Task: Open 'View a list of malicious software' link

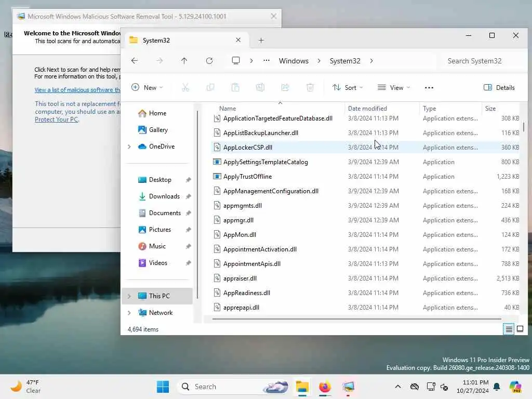Action: (77, 90)
